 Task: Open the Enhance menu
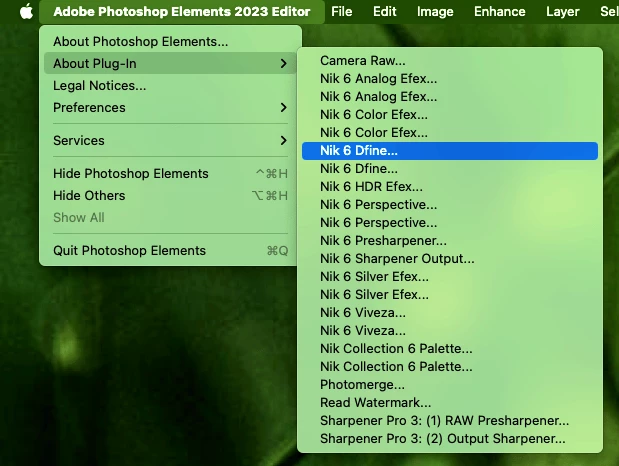pos(499,11)
